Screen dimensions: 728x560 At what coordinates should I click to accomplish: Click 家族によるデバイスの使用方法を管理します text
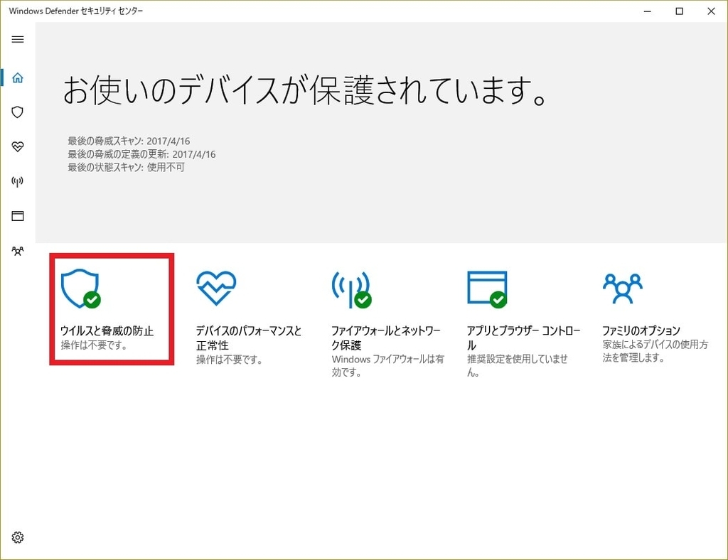pos(655,351)
